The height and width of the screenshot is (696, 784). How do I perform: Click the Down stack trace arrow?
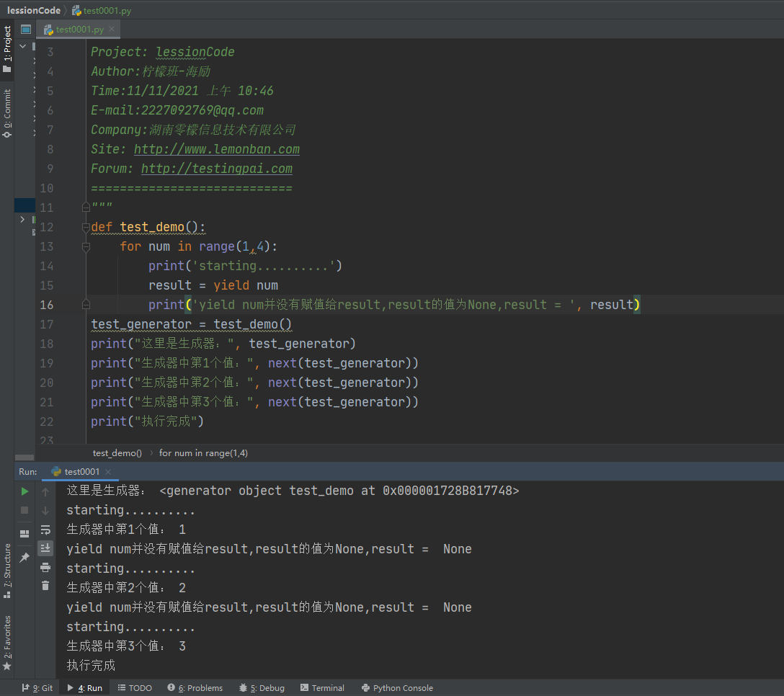coord(45,510)
